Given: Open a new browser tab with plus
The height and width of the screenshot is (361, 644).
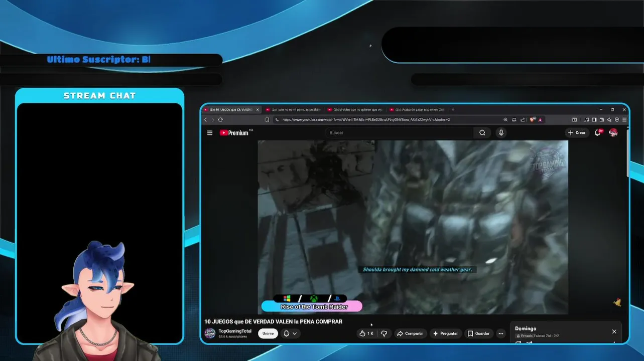Looking at the screenshot, I should point(453,109).
